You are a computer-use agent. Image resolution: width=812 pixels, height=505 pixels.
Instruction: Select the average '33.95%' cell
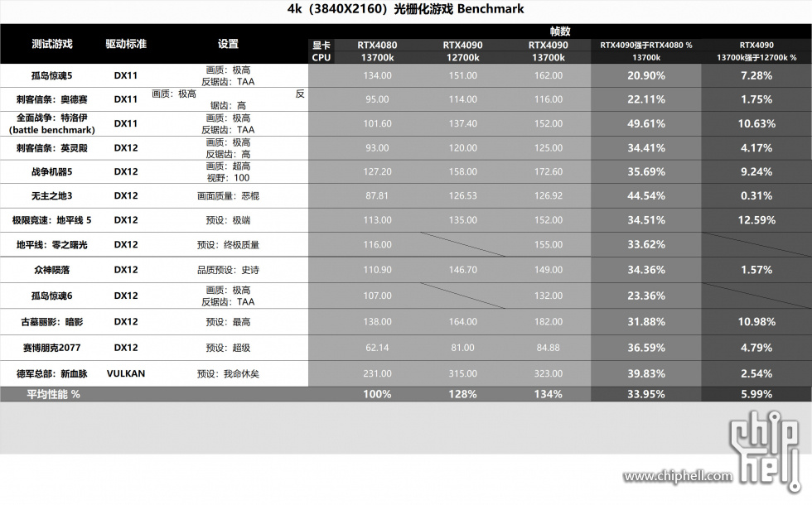point(645,394)
